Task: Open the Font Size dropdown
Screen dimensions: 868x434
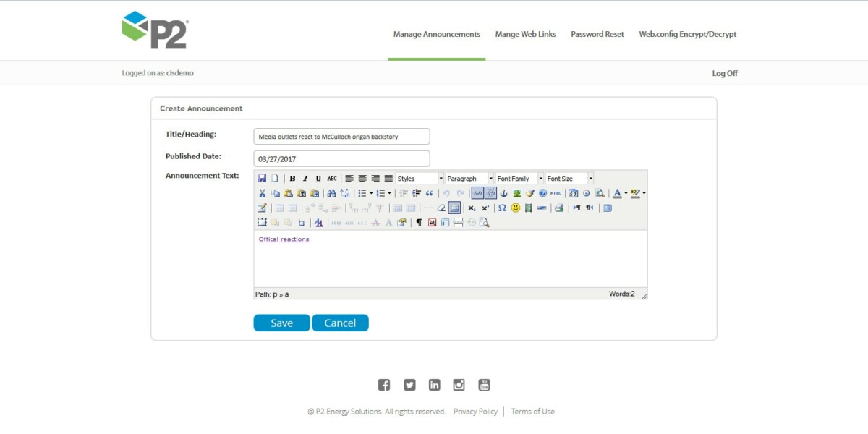Action: point(569,177)
